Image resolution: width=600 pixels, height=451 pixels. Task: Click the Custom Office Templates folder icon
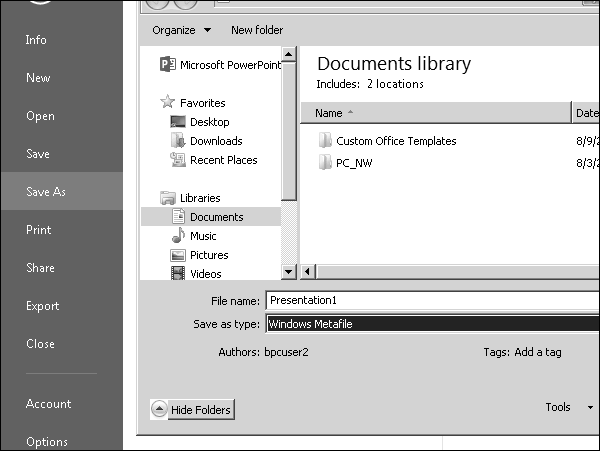point(325,140)
